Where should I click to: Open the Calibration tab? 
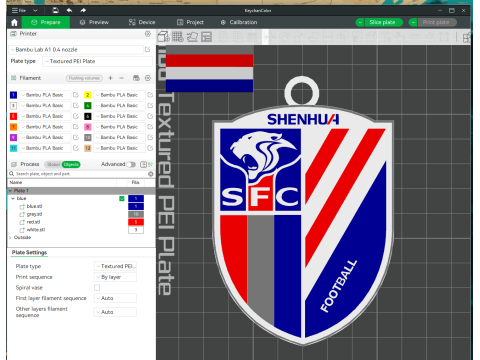point(239,22)
